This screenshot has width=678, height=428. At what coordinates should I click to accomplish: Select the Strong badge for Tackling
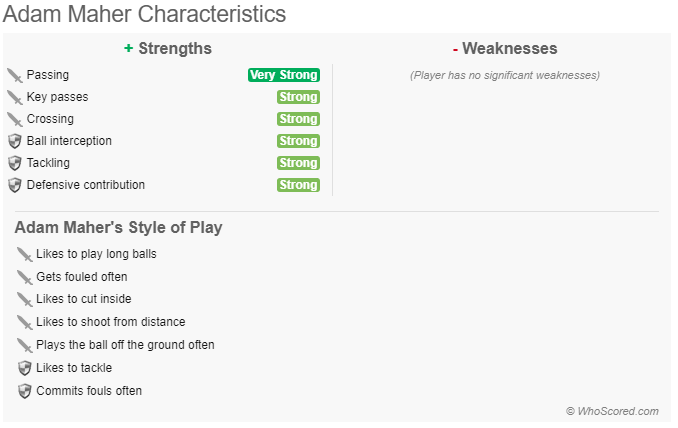point(298,163)
